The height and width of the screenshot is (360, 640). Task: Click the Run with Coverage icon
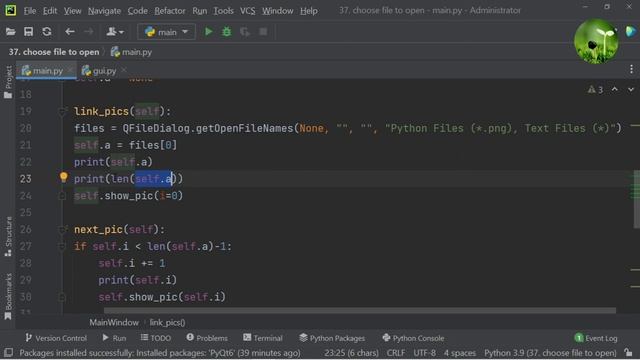pos(245,31)
